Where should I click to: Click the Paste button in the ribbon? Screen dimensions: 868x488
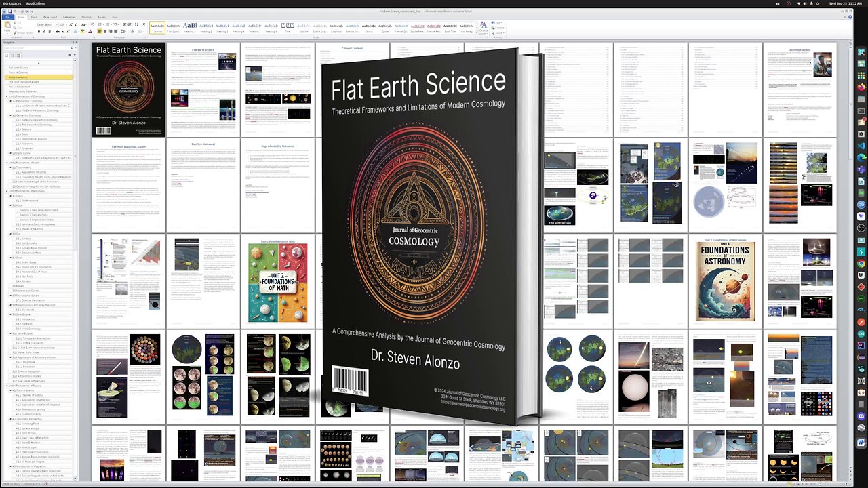[7, 27]
